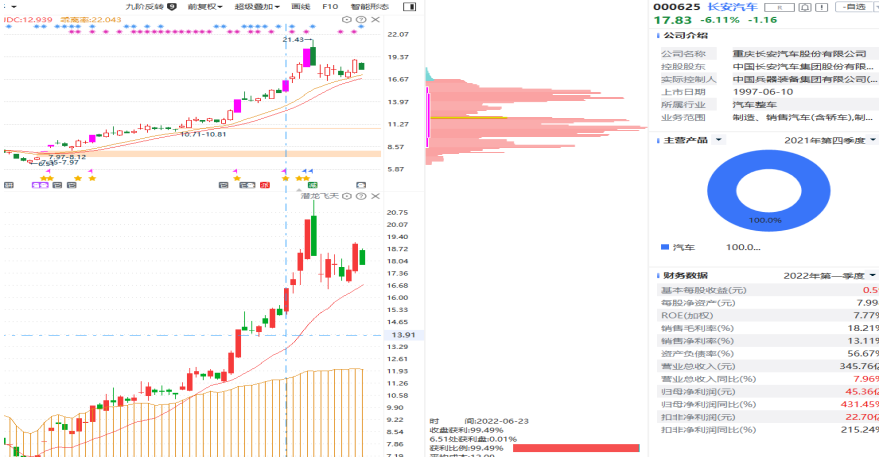Open the top-left chart period dropdown arrow
Viewport: 884px width, 457px height.
point(14,7)
